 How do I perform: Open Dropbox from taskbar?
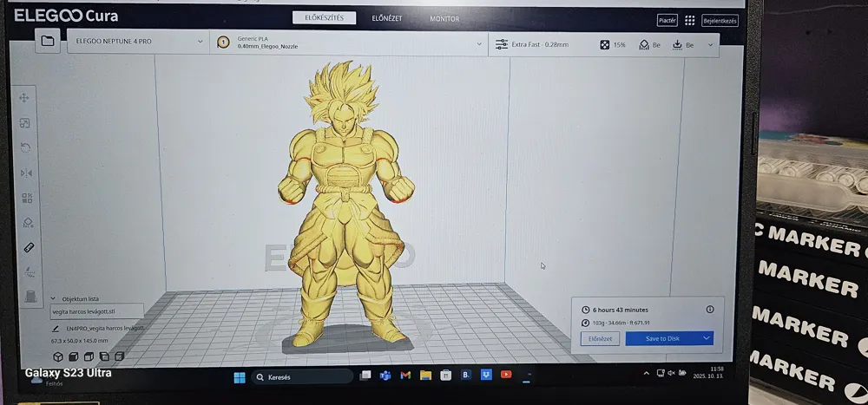click(x=486, y=375)
